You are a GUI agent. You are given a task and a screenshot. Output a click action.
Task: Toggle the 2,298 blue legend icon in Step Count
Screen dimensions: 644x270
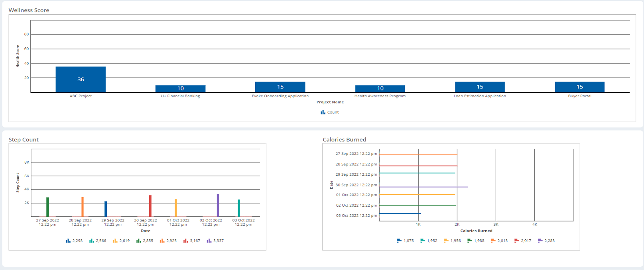pos(68,241)
